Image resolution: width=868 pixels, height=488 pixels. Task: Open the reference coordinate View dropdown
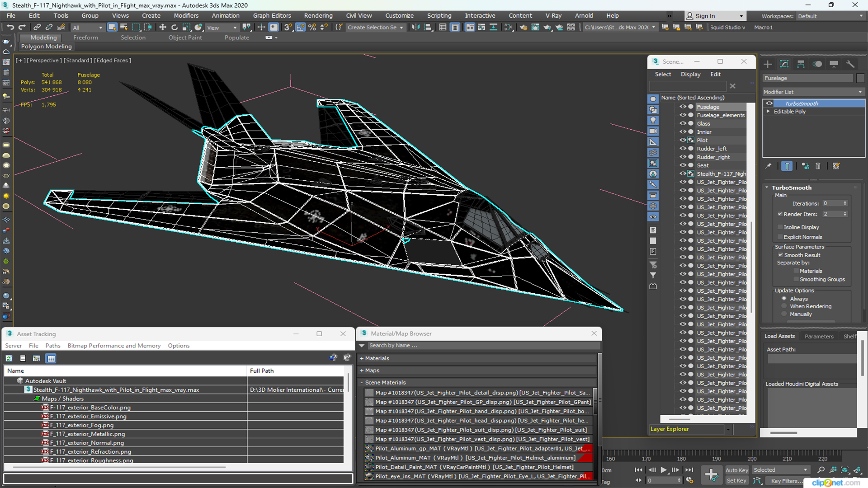222,28
